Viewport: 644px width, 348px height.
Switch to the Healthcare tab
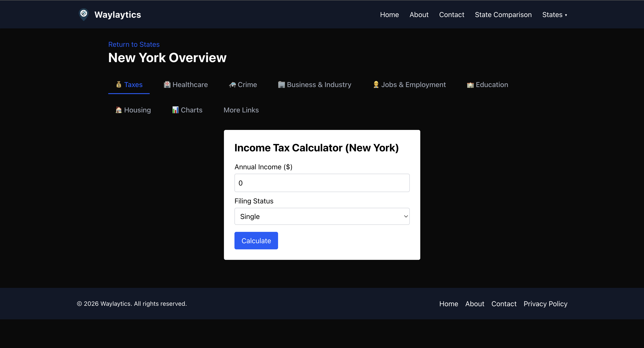(x=186, y=85)
